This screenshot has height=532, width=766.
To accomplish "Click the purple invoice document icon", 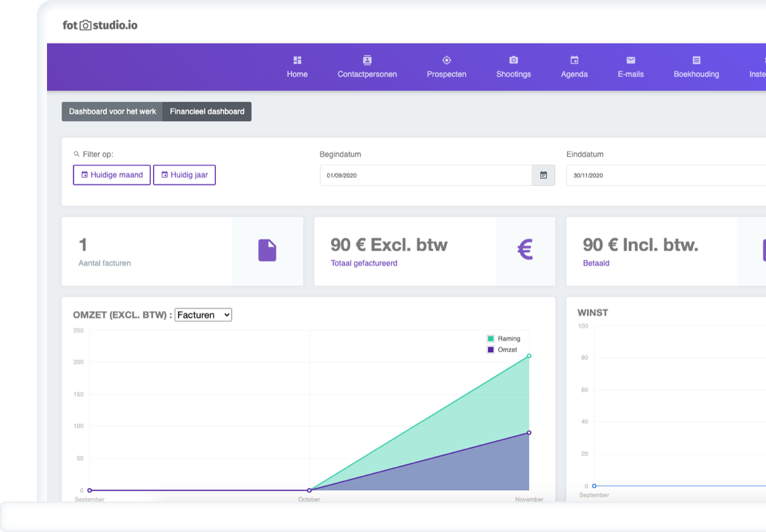I will [267, 250].
